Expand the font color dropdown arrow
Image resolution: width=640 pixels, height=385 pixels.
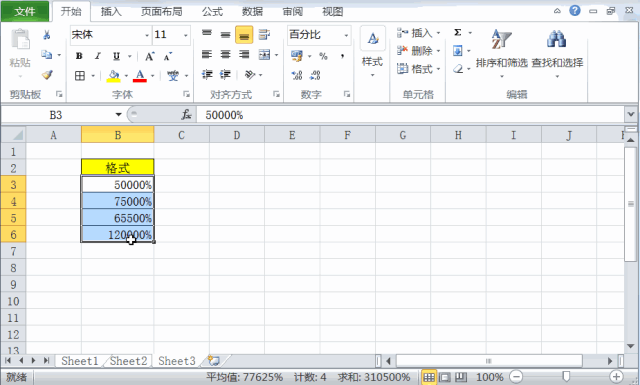(153, 76)
